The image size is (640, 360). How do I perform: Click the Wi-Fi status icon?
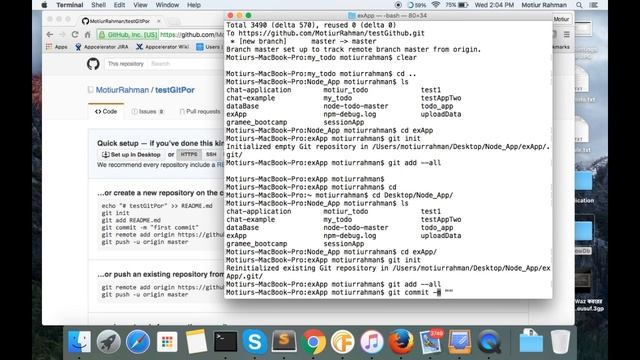pos(436,5)
